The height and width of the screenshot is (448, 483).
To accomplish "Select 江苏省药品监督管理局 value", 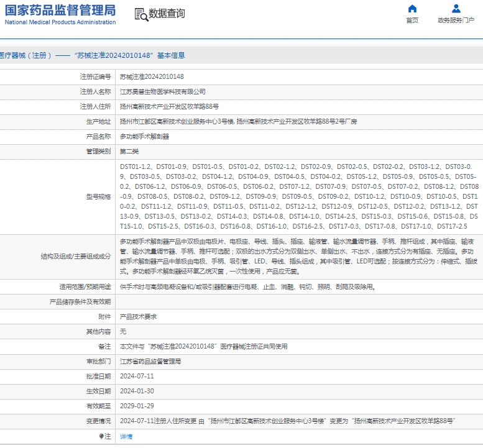I will (x=150, y=362).
